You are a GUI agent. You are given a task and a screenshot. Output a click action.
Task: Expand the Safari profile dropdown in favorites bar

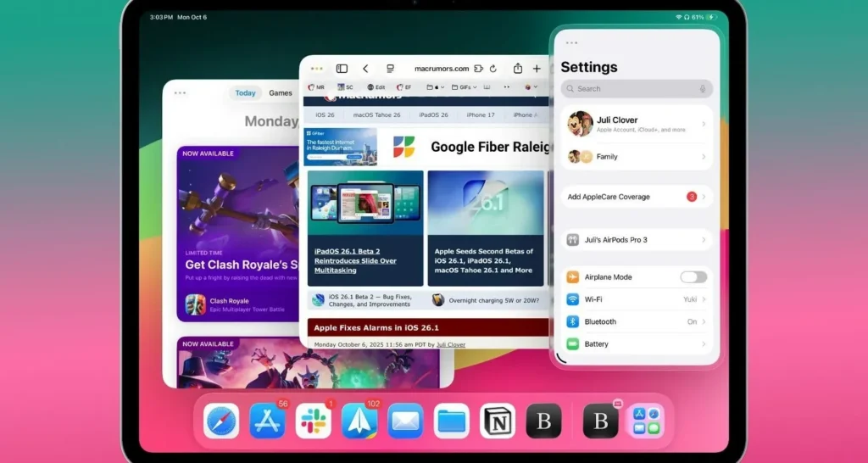pyautogui.click(x=531, y=87)
